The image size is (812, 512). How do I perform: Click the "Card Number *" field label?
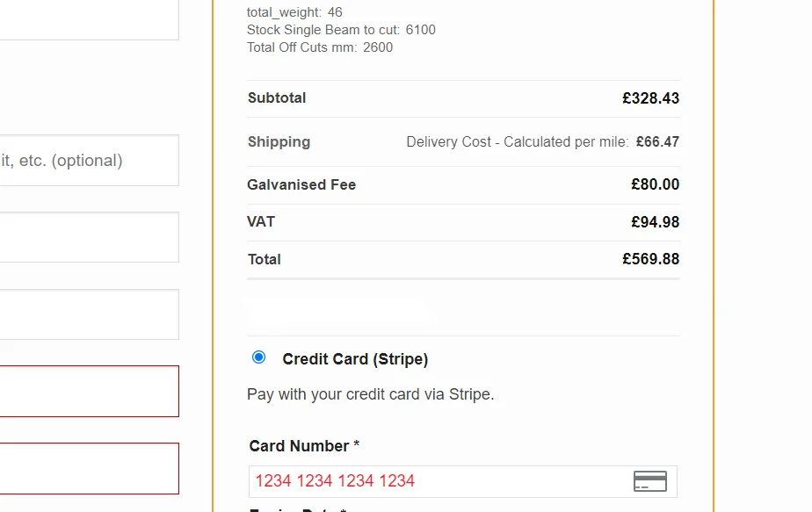coord(304,446)
